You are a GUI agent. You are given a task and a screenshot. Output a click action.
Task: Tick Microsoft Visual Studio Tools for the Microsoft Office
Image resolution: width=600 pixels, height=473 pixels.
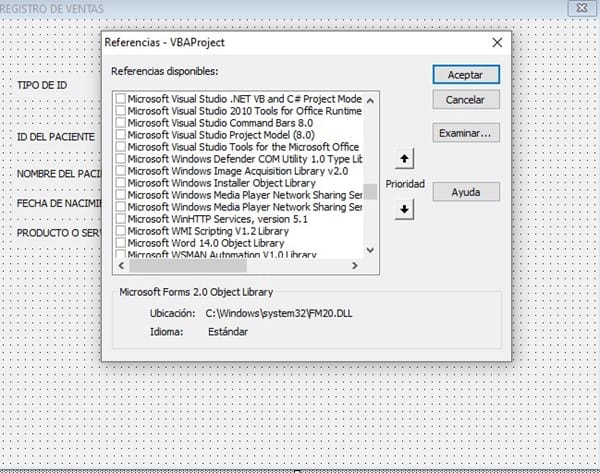[x=121, y=147]
